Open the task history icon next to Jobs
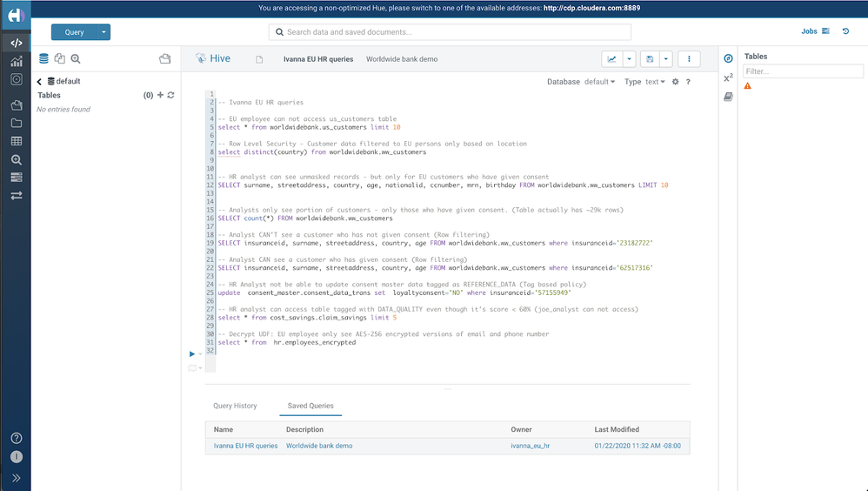 [845, 31]
